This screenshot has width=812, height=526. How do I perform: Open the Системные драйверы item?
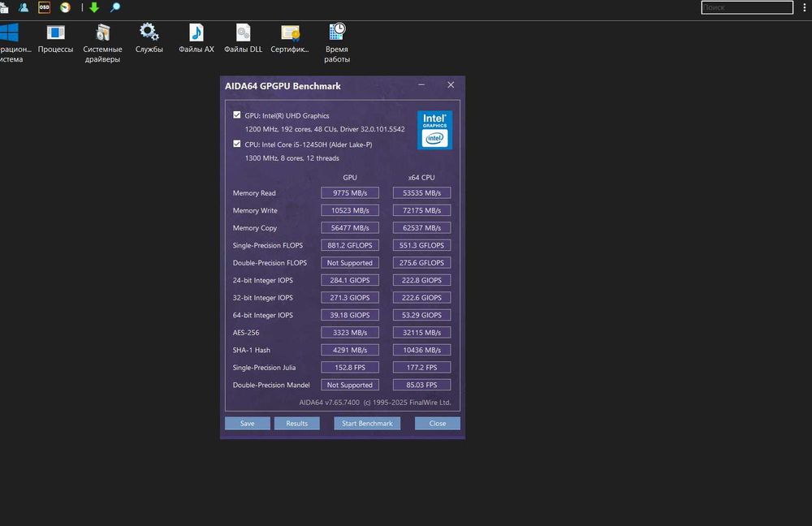pos(102,43)
